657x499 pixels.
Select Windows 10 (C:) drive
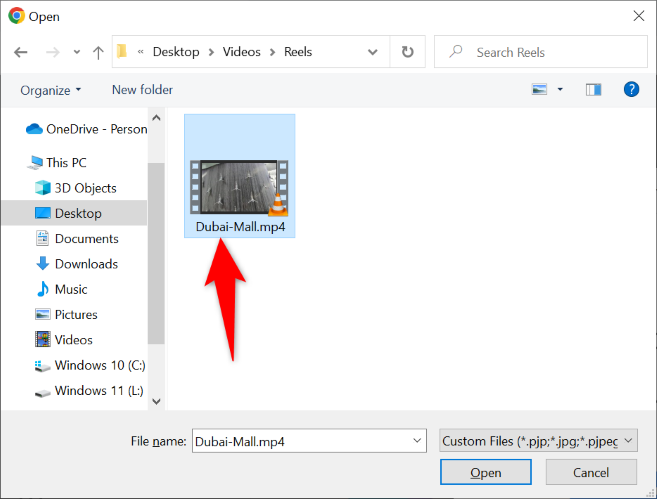point(90,365)
